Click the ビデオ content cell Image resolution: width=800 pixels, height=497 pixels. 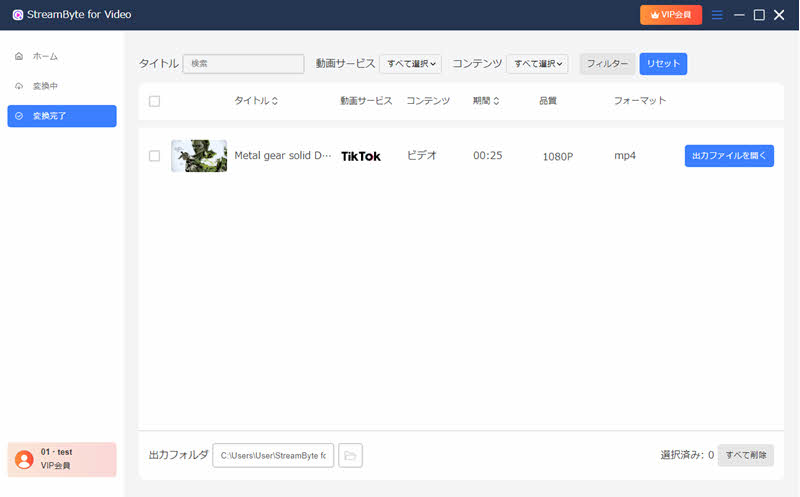click(422, 155)
